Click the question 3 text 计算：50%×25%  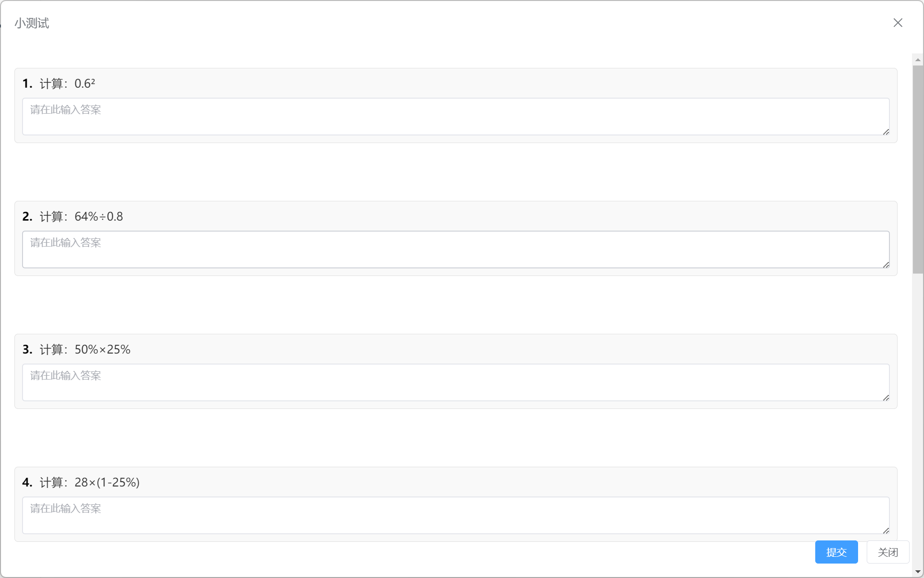85,350
